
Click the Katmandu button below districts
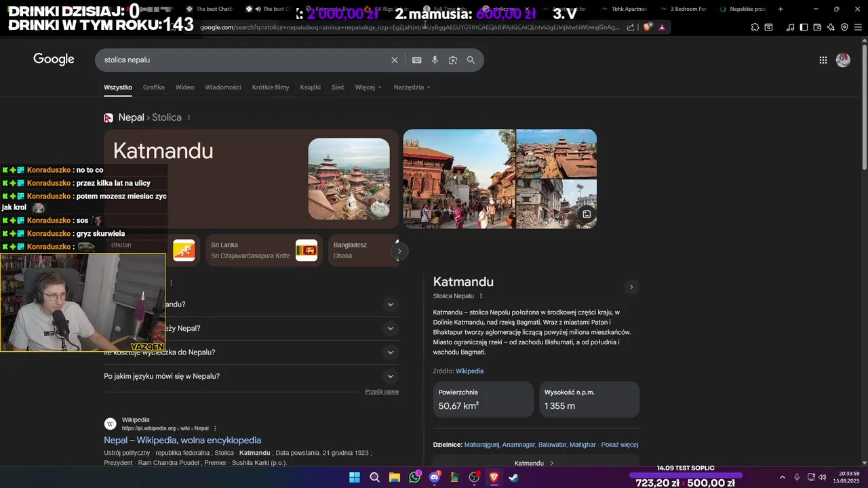point(534,463)
